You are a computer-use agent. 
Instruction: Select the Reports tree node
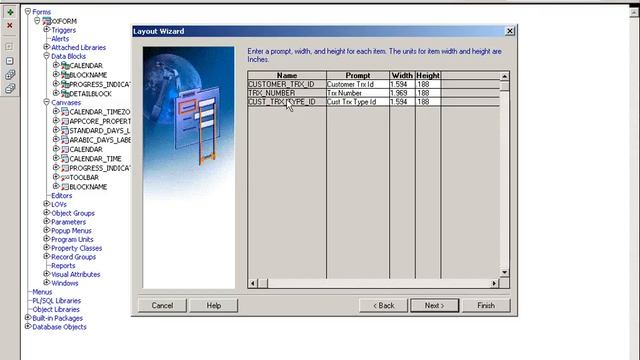[x=63, y=266]
